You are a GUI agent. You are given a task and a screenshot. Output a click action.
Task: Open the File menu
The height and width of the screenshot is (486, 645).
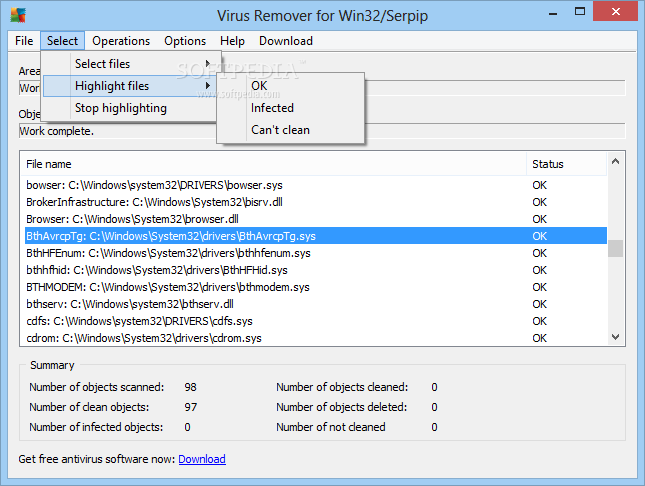24,41
